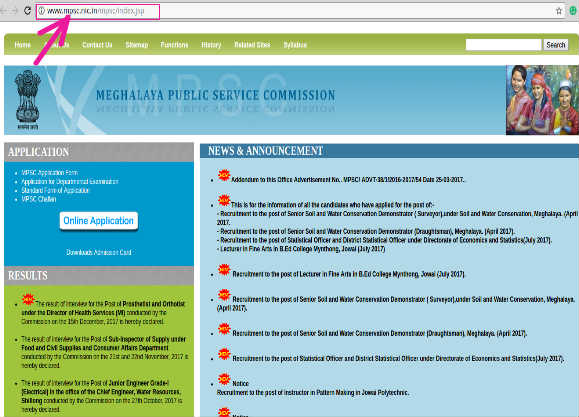Screen dimensions: 579x417
Task: Open the Related Sites menu item
Action: (252, 45)
